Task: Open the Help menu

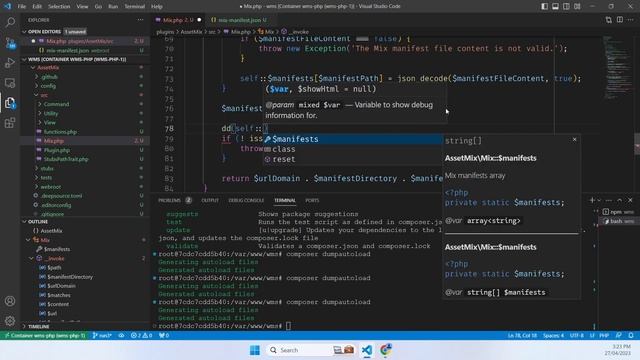Action: (x=157, y=6)
